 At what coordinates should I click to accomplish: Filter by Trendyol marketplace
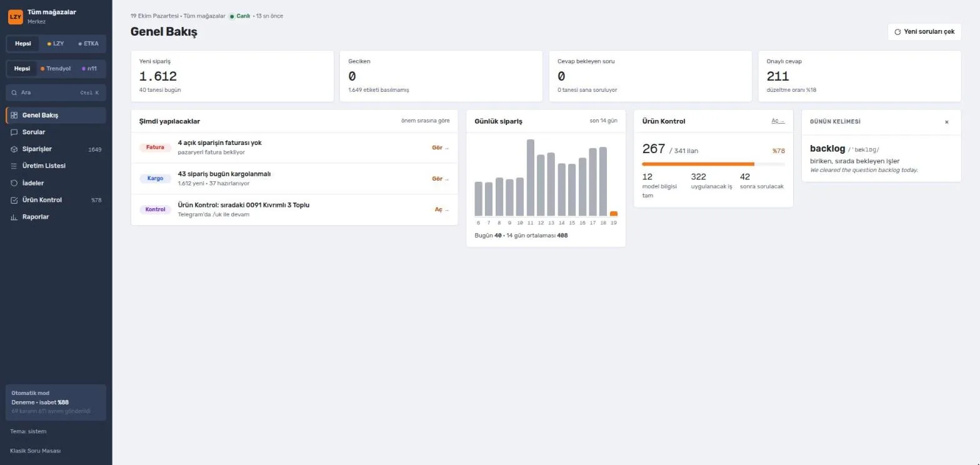[56, 69]
